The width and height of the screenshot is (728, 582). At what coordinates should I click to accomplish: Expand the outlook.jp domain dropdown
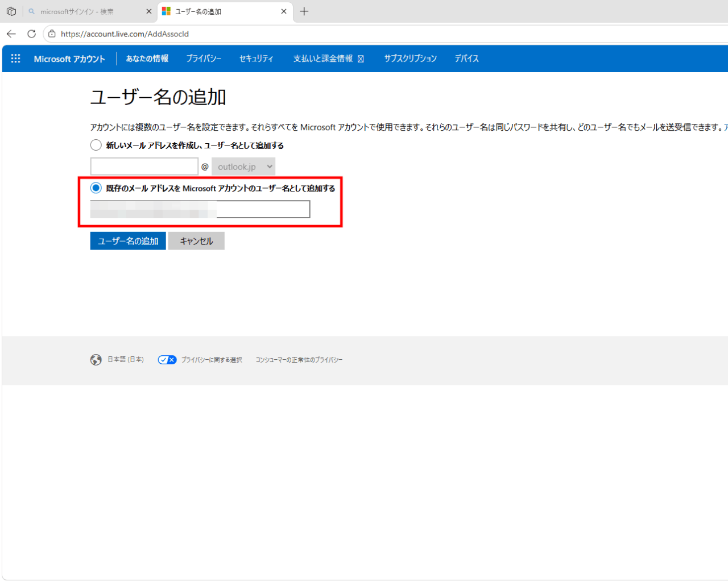pos(243,167)
